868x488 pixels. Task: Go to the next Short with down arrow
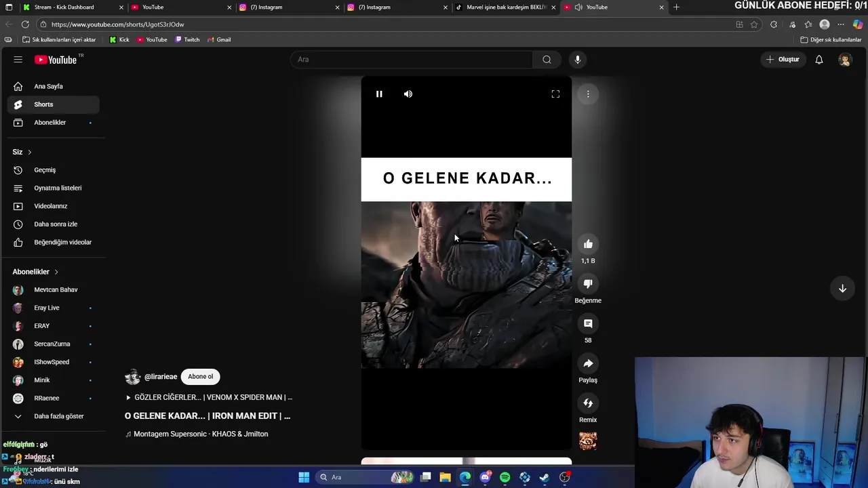(x=842, y=289)
